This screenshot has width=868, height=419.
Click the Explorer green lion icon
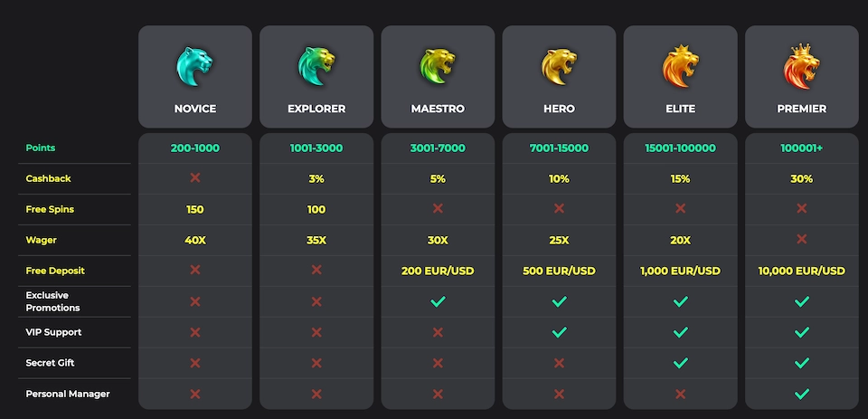pos(316,66)
